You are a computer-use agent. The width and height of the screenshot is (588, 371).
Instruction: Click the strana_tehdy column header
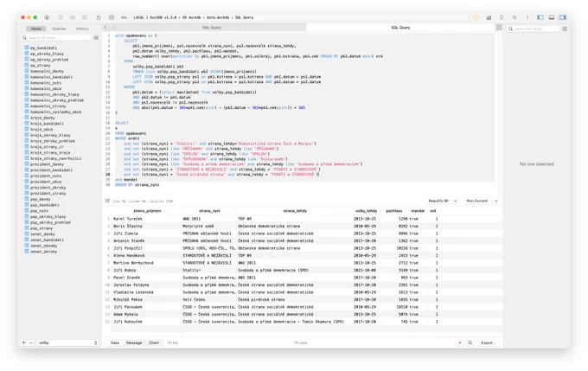pyautogui.click(x=295, y=211)
